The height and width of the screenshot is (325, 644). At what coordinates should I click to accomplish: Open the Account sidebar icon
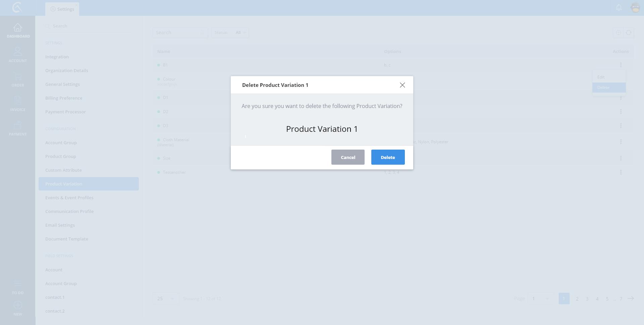coord(18,52)
